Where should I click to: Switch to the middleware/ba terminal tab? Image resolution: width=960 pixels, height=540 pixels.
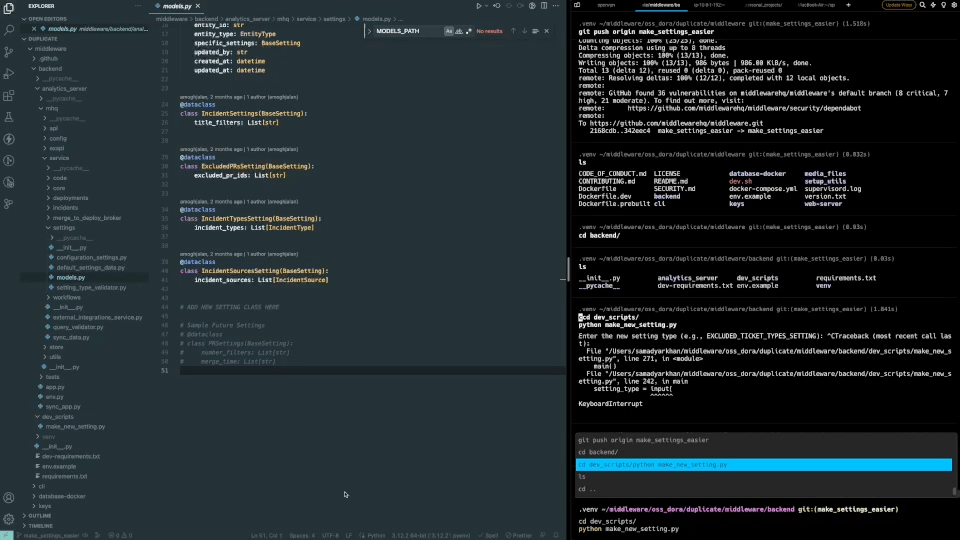661,5
